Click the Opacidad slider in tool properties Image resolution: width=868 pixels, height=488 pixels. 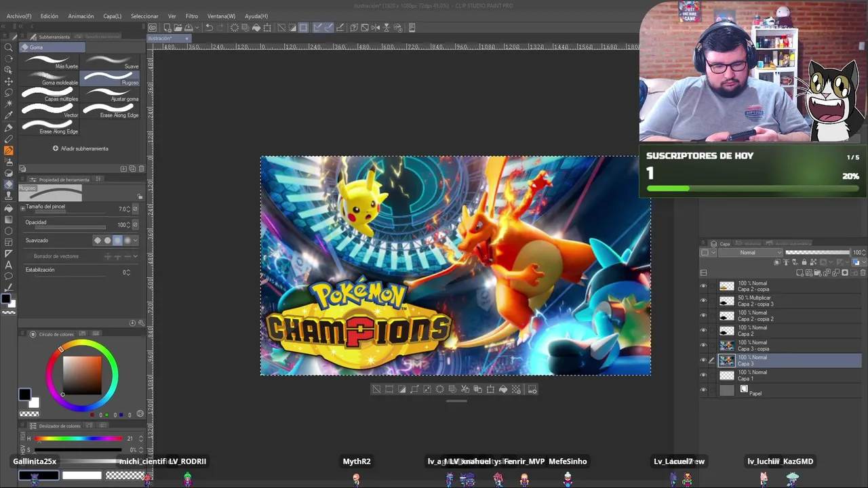[71, 228]
